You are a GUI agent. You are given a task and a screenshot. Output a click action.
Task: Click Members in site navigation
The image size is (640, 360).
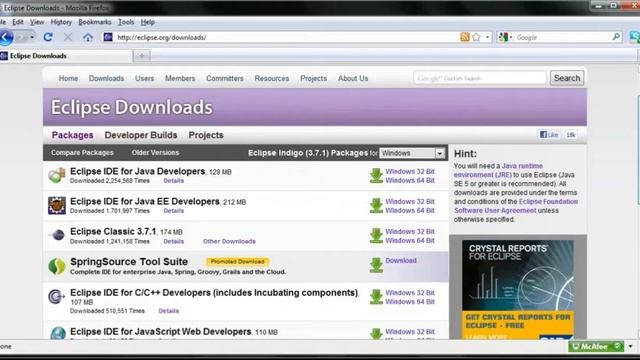pos(180,78)
